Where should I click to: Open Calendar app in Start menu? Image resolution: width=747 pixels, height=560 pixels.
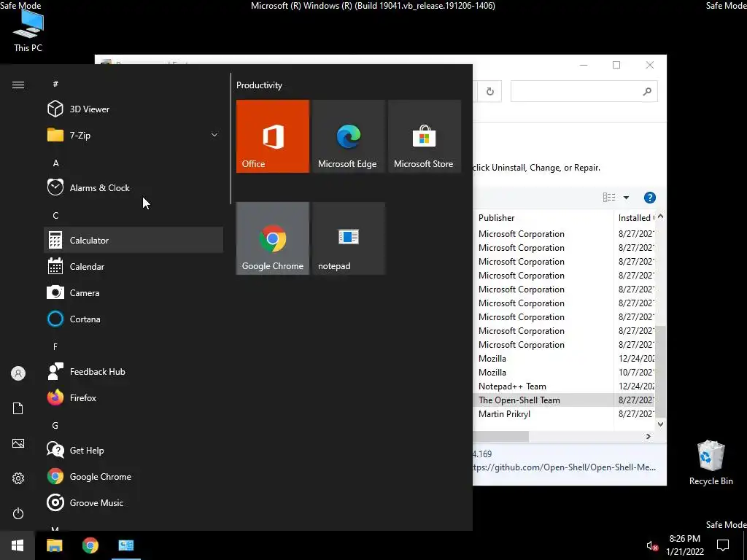tap(133, 267)
